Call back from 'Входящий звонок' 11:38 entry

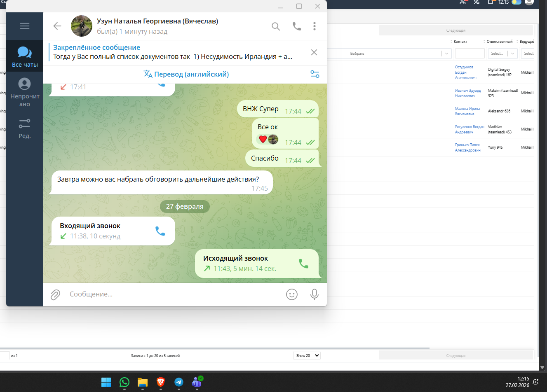[x=160, y=231]
